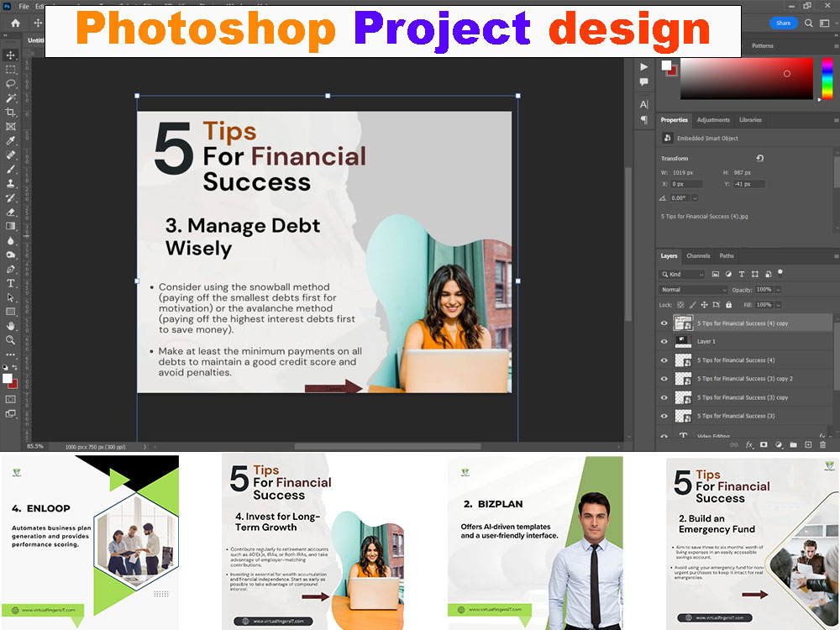Click the create new layer icon

coord(808,444)
